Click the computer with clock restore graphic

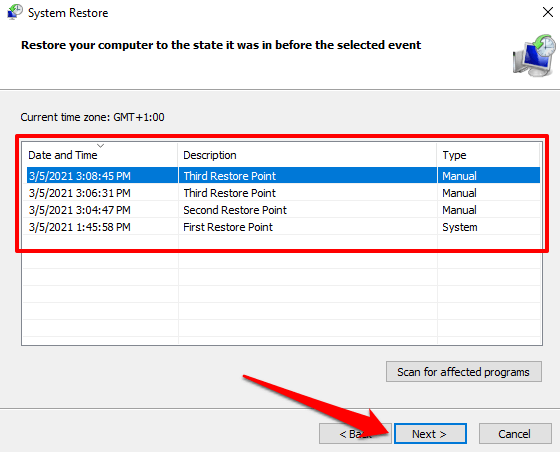pyautogui.click(x=534, y=56)
